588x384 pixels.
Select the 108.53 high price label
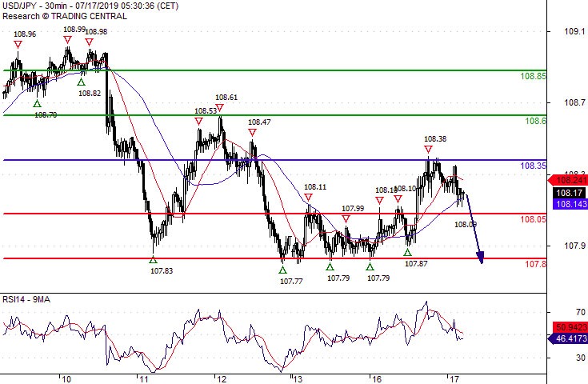pos(206,110)
